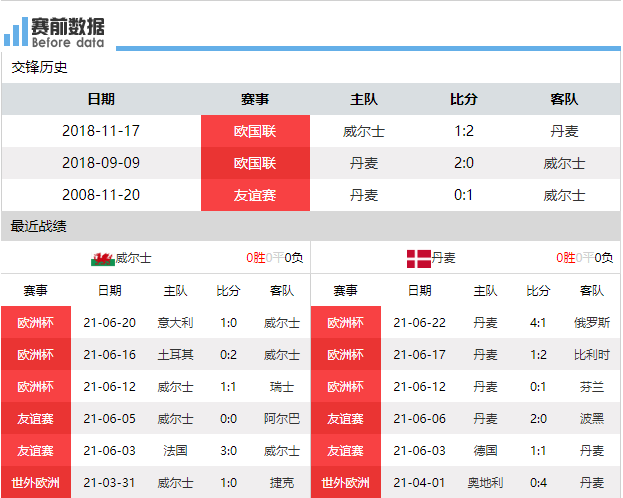
Task: Select the 交锋历史 section header
Action: (40, 67)
